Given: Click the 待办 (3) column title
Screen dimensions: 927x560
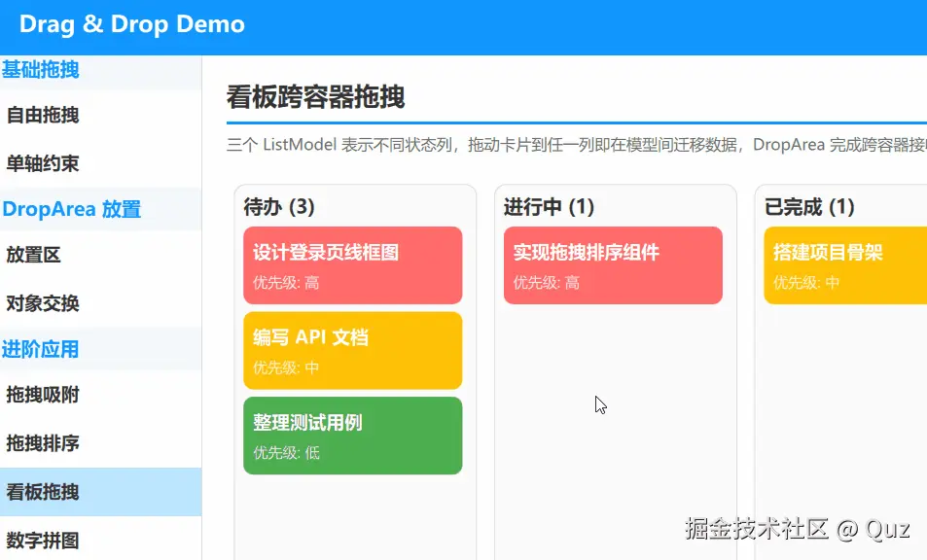Looking at the screenshot, I should pyautogui.click(x=279, y=207).
